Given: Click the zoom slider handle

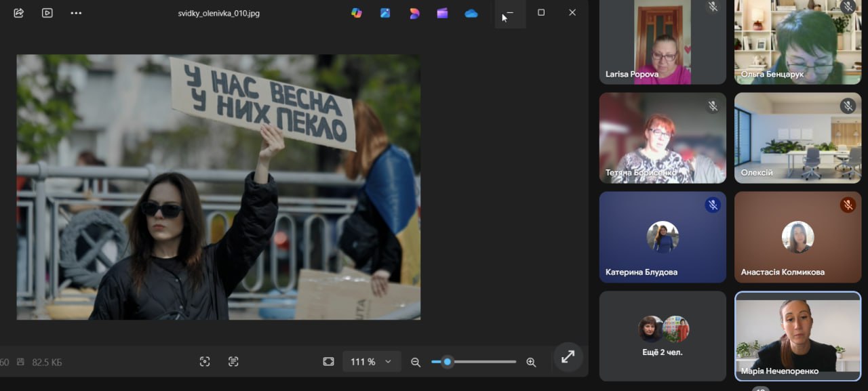Looking at the screenshot, I should coord(448,362).
